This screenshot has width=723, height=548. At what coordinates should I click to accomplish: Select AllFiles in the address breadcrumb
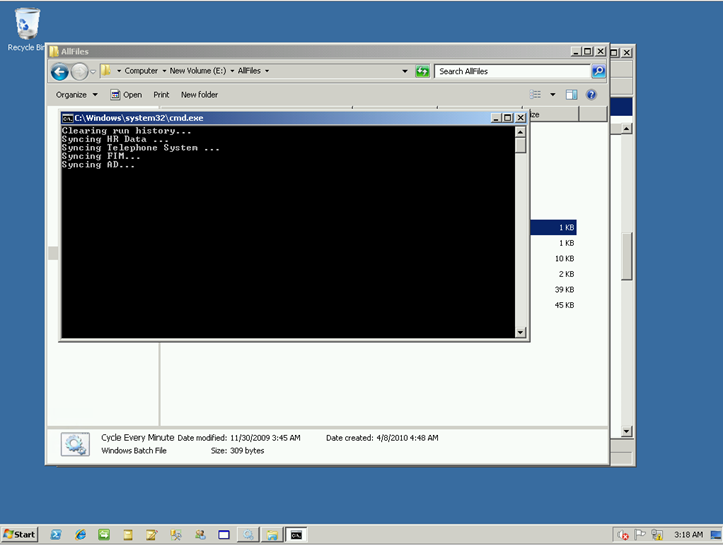pyautogui.click(x=249, y=71)
